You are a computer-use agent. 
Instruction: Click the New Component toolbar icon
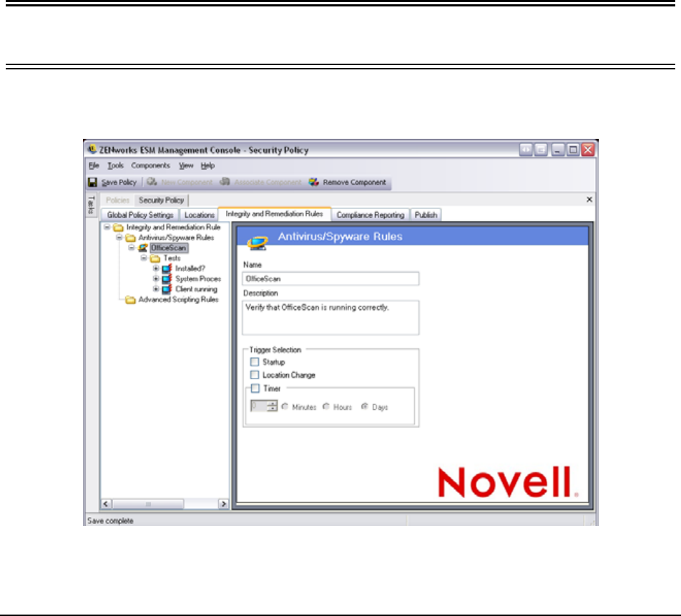[x=152, y=182]
